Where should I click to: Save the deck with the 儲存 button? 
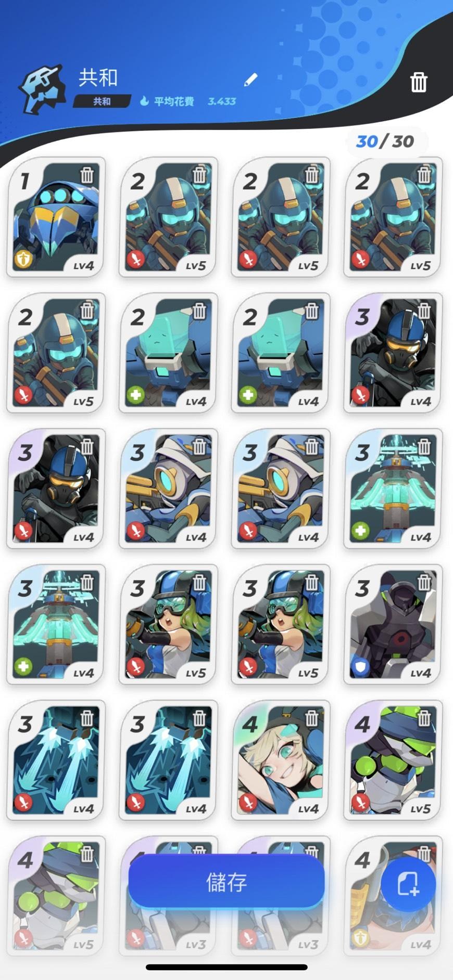click(227, 882)
